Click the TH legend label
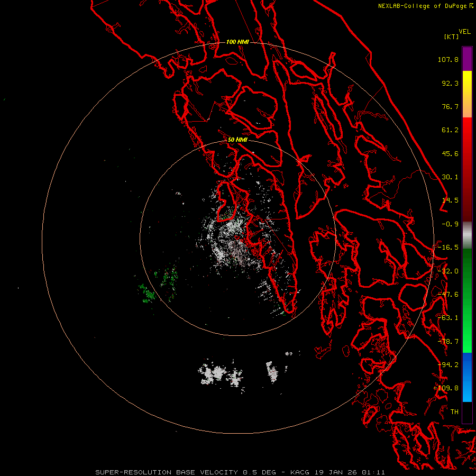Screen dimensions: 476x476 coord(454,412)
